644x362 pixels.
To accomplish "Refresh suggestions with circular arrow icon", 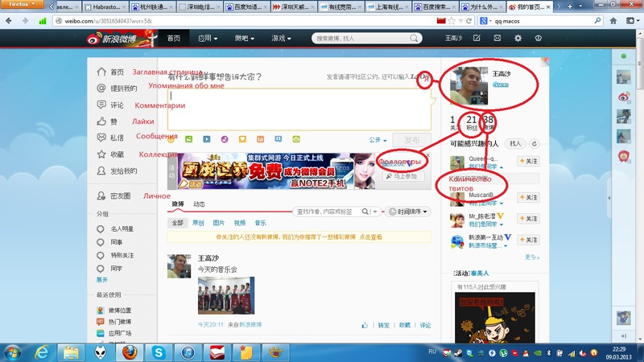I will 534,144.
